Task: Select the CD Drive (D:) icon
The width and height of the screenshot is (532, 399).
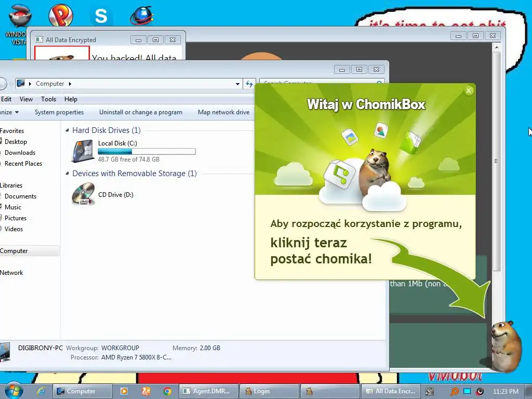Action: 84,194
